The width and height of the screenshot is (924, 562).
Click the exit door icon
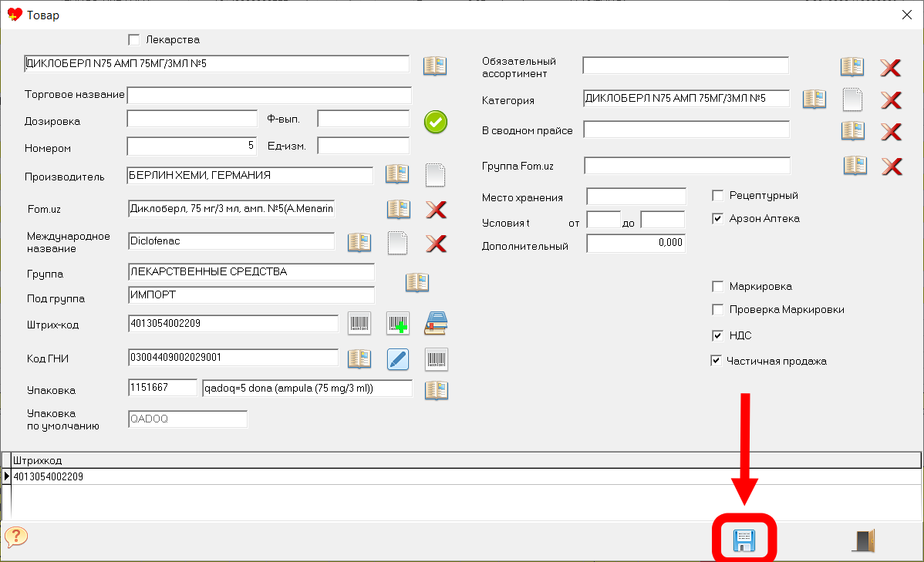[x=864, y=540]
